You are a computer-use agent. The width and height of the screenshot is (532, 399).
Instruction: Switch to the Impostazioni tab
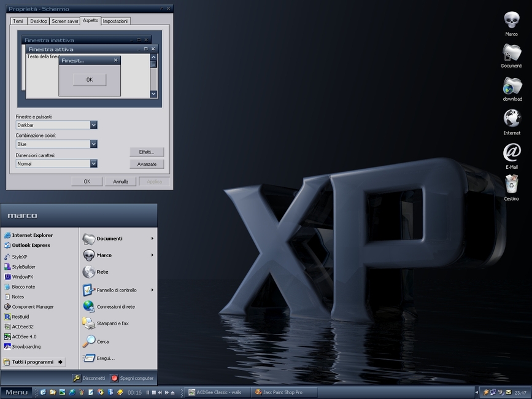pos(115,21)
